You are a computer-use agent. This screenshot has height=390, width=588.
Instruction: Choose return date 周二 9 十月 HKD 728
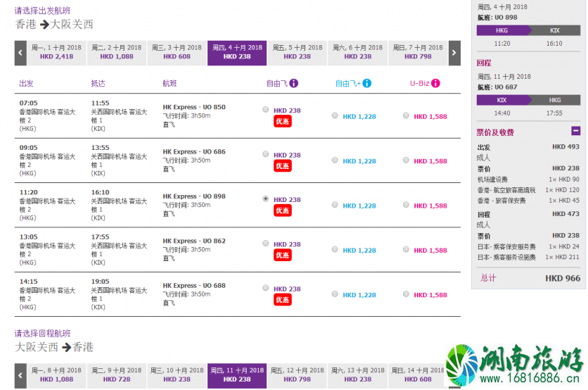[x=117, y=375]
